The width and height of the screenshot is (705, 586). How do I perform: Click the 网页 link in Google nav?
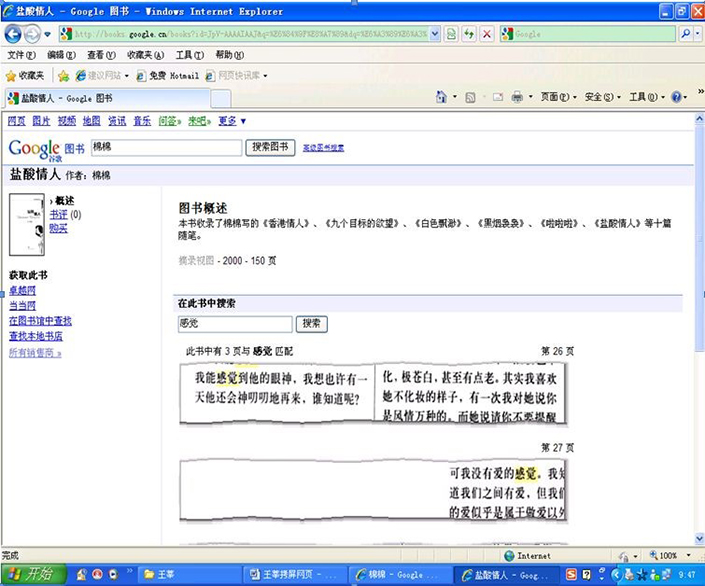point(17,121)
